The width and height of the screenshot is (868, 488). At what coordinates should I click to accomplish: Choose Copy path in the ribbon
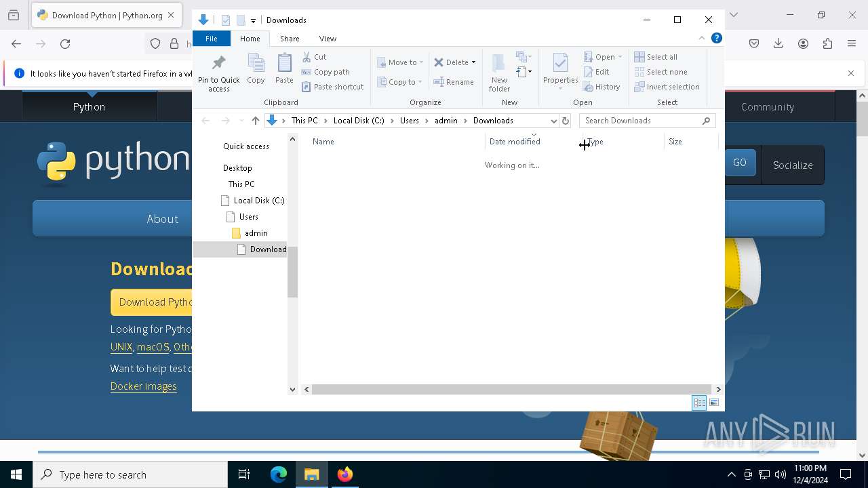tap(325, 72)
